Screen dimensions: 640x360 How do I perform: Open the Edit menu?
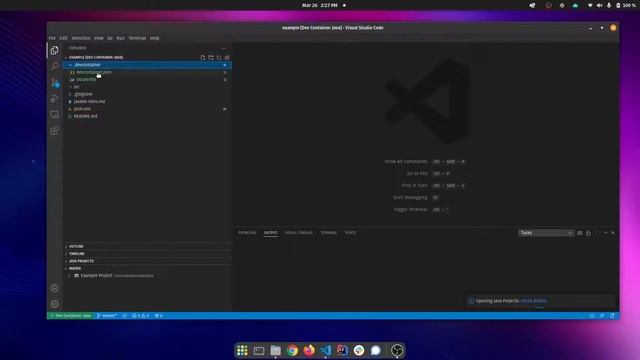click(x=63, y=38)
